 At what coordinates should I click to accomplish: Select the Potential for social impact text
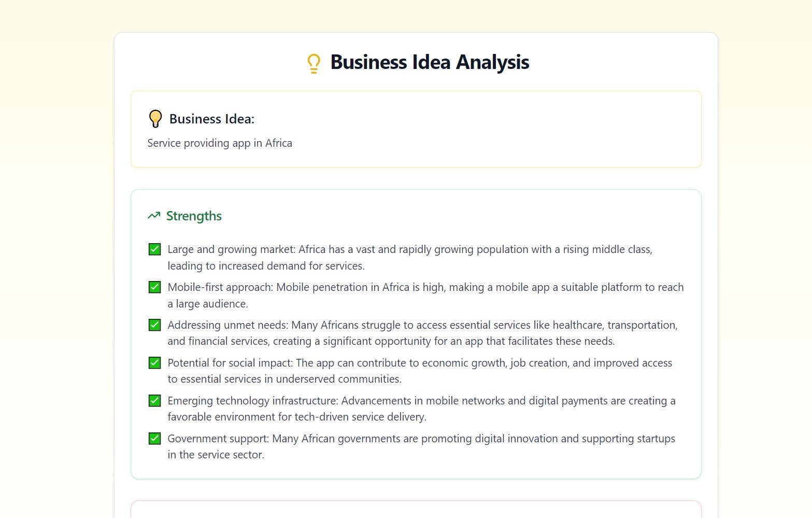pos(420,371)
